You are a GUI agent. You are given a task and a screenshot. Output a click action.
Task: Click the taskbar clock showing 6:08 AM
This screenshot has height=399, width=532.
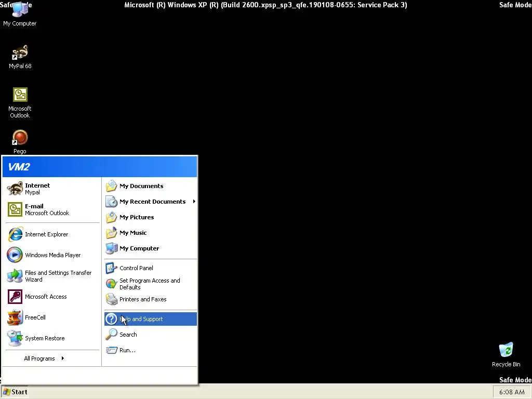click(x=512, y=392)
